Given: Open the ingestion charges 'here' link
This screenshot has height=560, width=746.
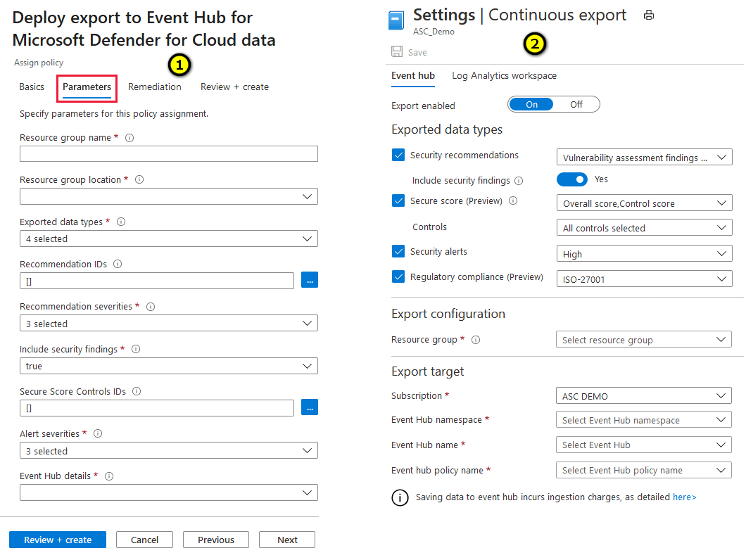Looking at the screenshot, I should pyautogui.click(x=684, y=497).
